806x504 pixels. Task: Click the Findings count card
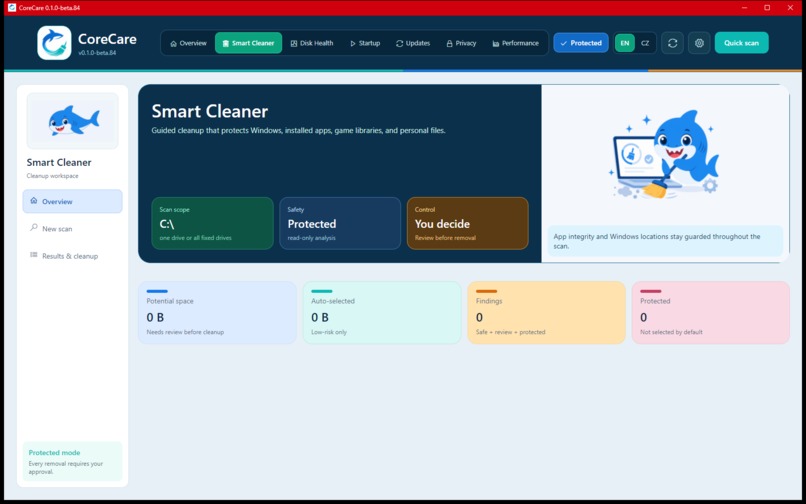click(x=546, y=313)
